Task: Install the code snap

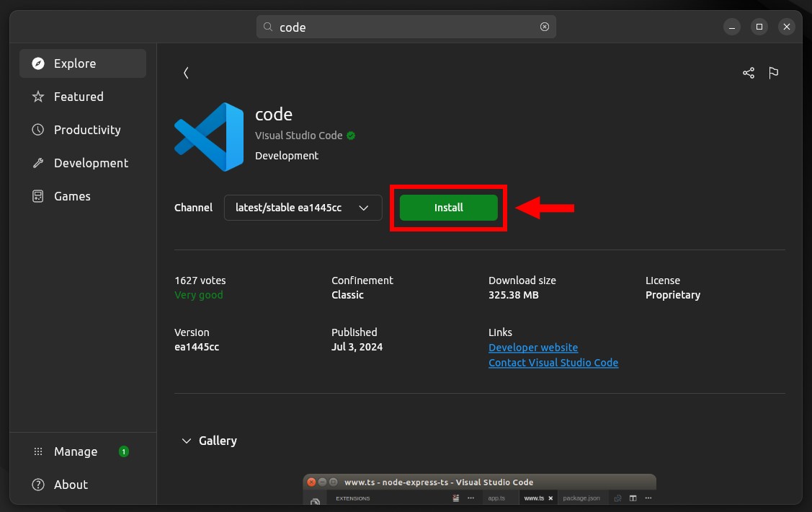Action: [x=448, y=208]
